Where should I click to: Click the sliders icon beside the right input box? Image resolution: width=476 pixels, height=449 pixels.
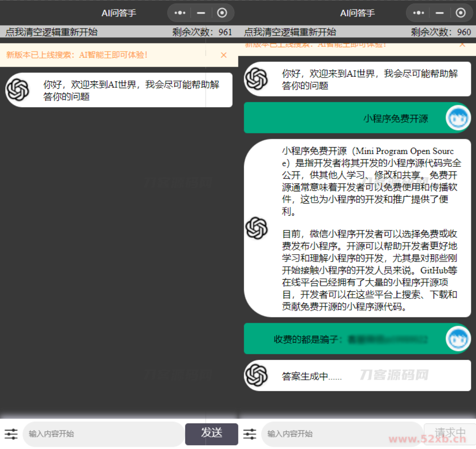point(250,434)
